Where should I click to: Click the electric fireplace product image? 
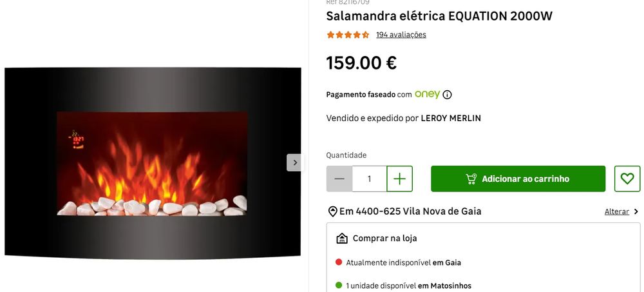pyautogui.click(x=153, y=163)
